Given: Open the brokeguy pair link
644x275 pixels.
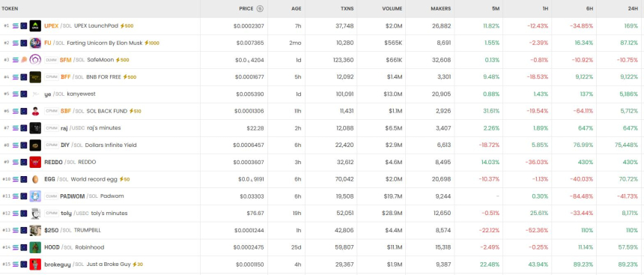Looking at the screenshot, I should [58, 265].
